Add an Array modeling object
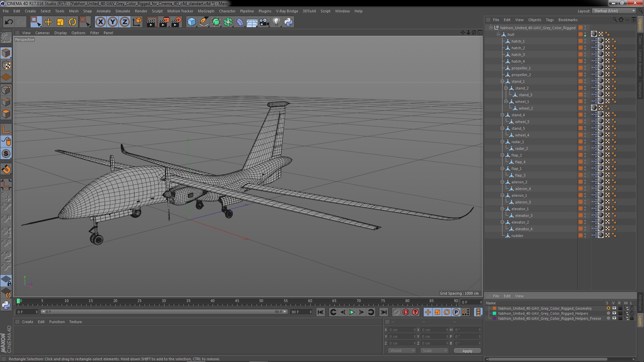This screenshot has height=362, width=644. (228, 22)
